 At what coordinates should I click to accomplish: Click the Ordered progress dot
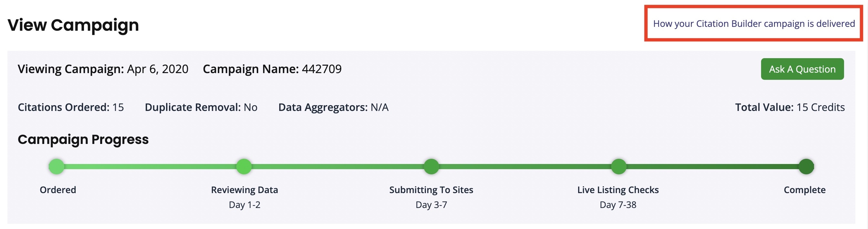coord(57,167)
